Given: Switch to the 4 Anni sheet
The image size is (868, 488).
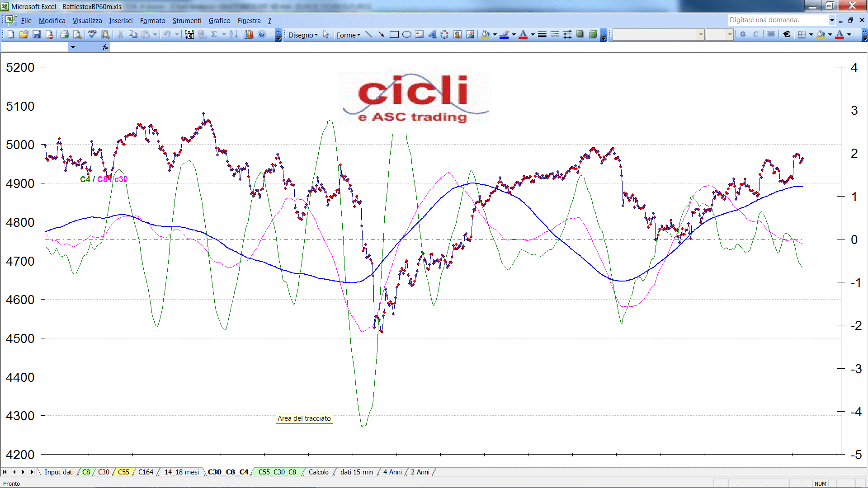Looking at the screenshot, I should click(x=392, y=472).
